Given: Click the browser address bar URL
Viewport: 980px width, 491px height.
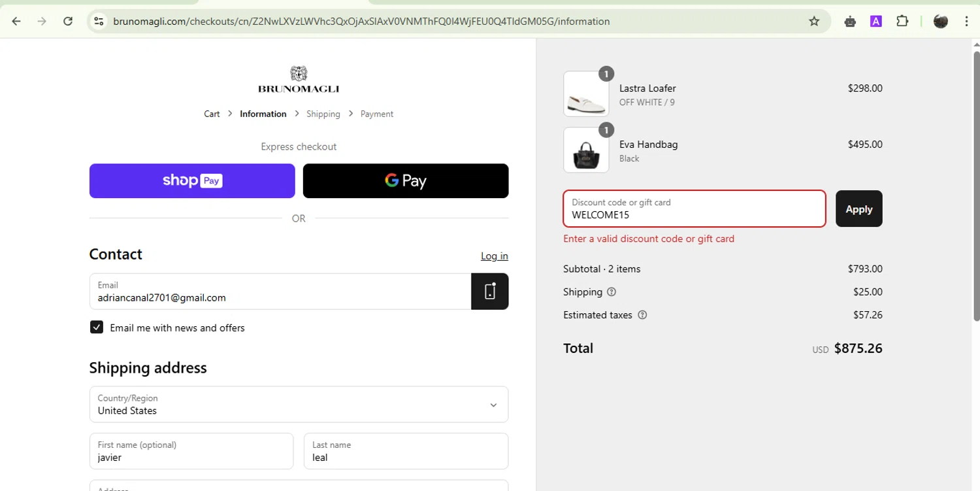Looking at the screenshot, I should click(x=361, y=21).
